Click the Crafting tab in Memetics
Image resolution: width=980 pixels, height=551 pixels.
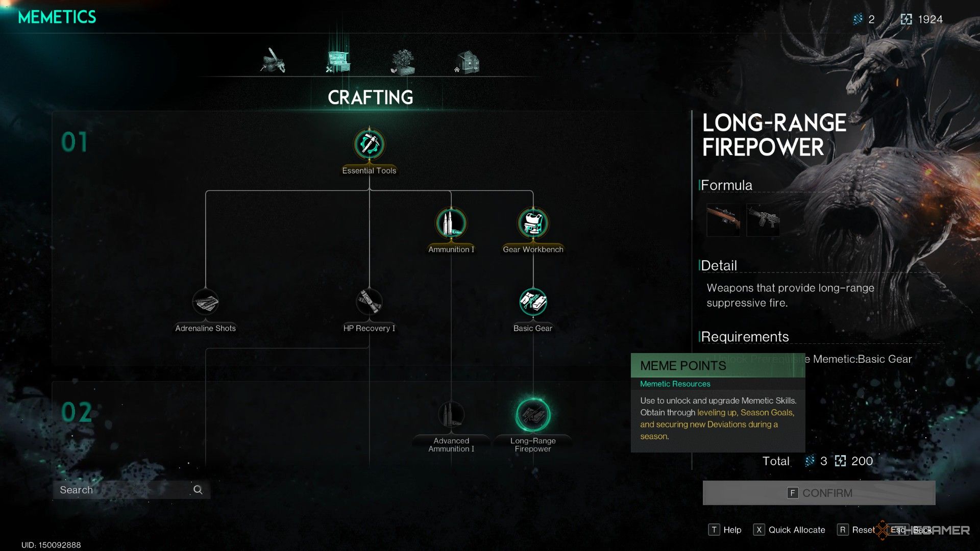(x=336, y=62)
